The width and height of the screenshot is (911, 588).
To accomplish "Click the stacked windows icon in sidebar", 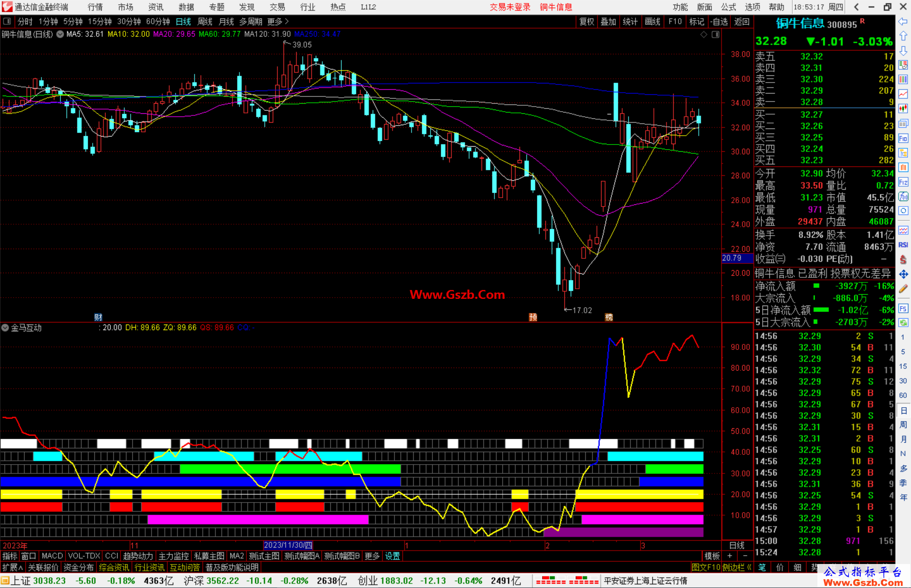I will [903, 124].
